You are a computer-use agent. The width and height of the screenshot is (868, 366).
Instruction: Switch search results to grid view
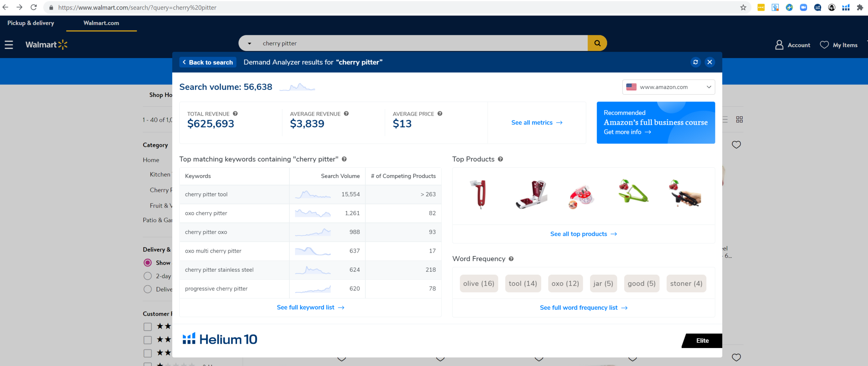(739, 119)
